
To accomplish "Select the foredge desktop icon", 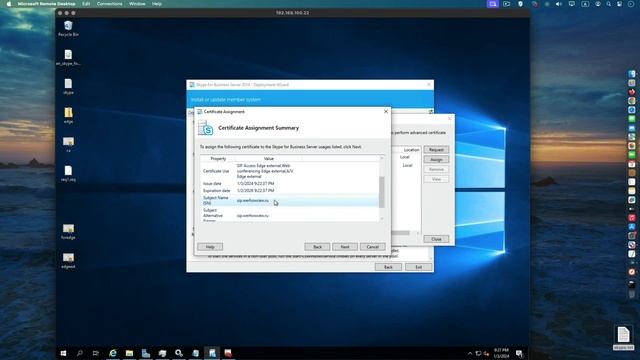I will 68,231.
